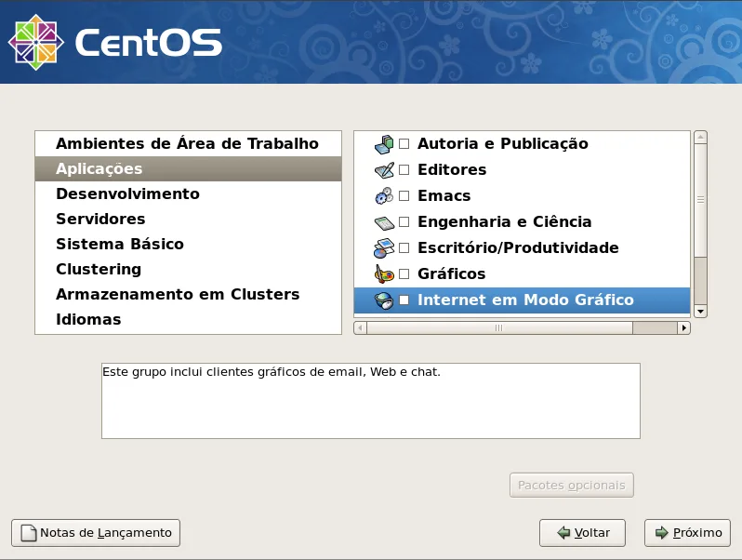Click the Pacotes opcionais button
The image size is (742, 560).
coord(572,486)
